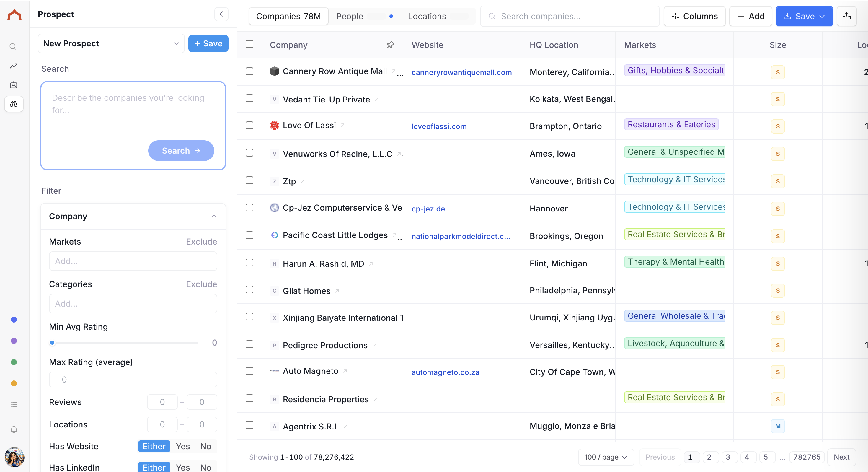Open Residencia Properties external link arrow

[x=375, y=399]
